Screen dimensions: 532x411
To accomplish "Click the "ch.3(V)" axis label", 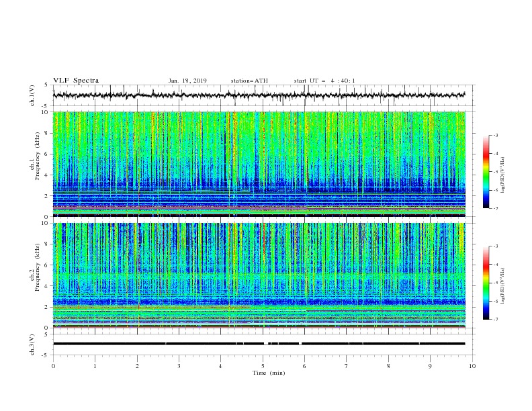I will pyautogui.click(x=32, y=345).
